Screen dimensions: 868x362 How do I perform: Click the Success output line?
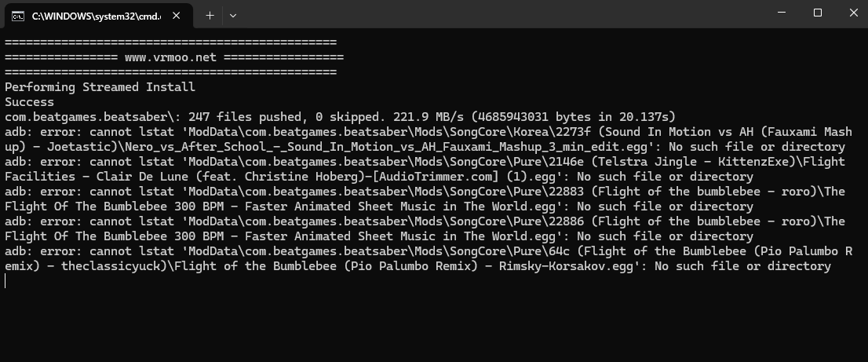(30, 102)
